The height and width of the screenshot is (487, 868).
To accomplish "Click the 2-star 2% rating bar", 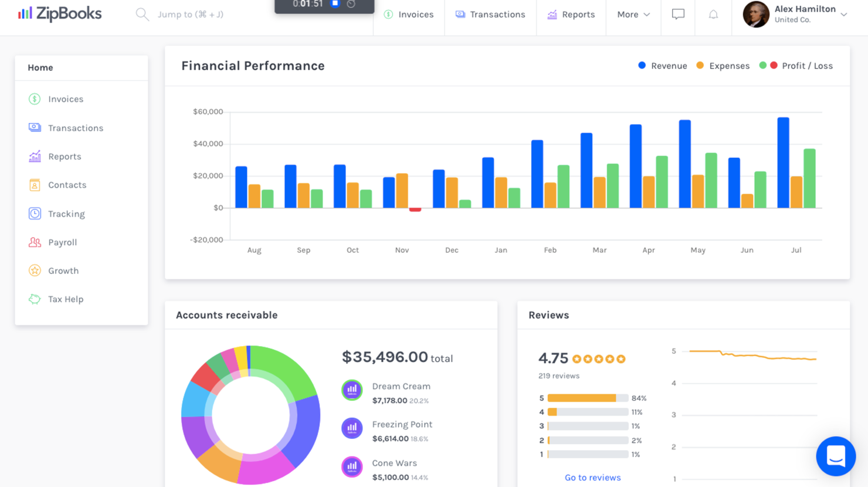I will coord(588,440).
